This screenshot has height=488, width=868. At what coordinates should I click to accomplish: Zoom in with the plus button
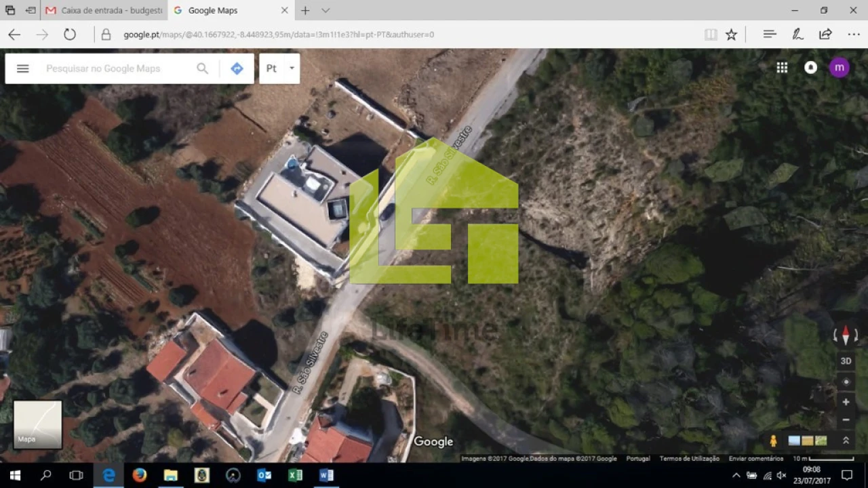(846, 402)
